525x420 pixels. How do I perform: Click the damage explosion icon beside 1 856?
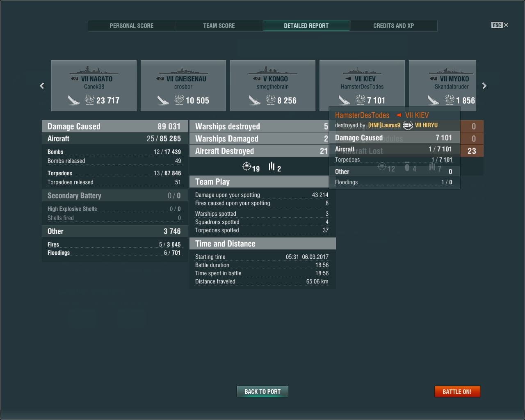click(x=450, y=100)
